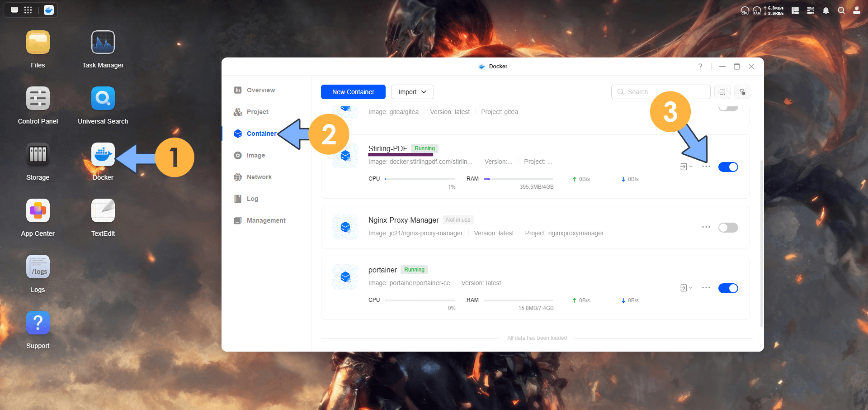Click the network speed indicator in top bar
The width and height of the screenshot is (868, 410).
point(774,10)
